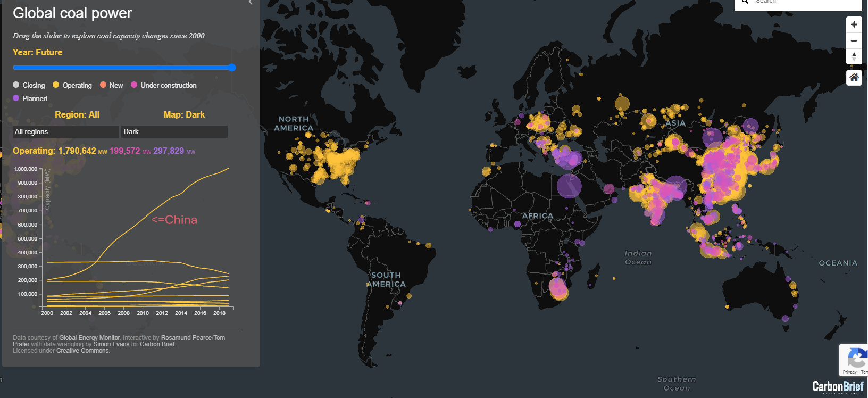The height and width of the screenshot is (398, 868).
Task: Click the map zoom out button
Action: 854,40
